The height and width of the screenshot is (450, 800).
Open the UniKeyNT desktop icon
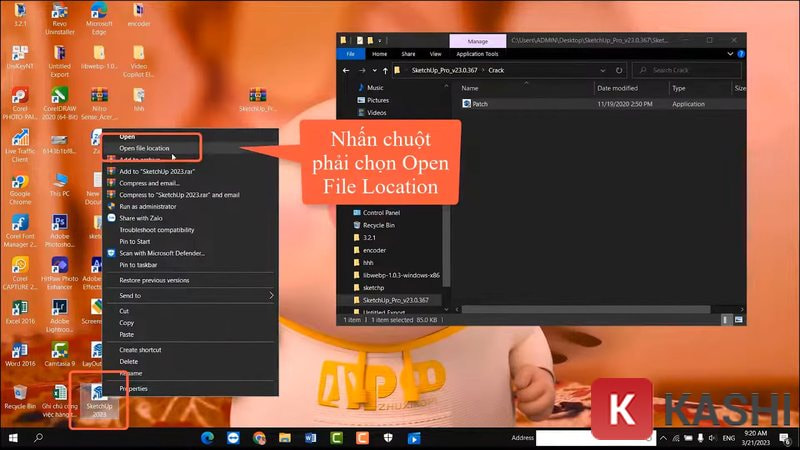20,58
